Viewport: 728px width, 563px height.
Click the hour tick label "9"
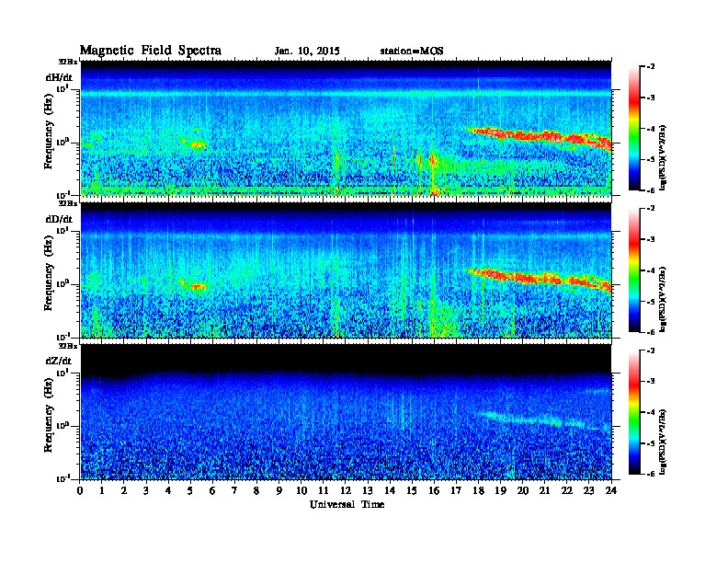pyautogui.click(x=279, y=491)
